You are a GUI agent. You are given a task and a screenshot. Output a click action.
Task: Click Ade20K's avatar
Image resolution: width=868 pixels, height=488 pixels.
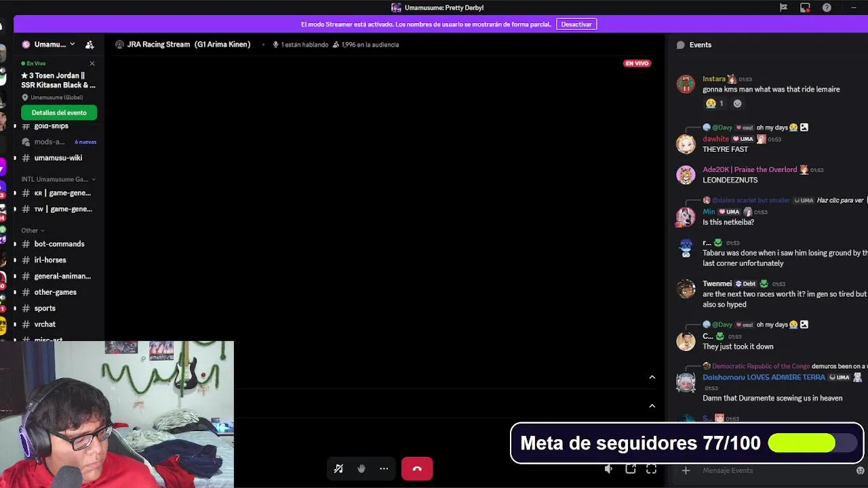(x=686, y=175)
